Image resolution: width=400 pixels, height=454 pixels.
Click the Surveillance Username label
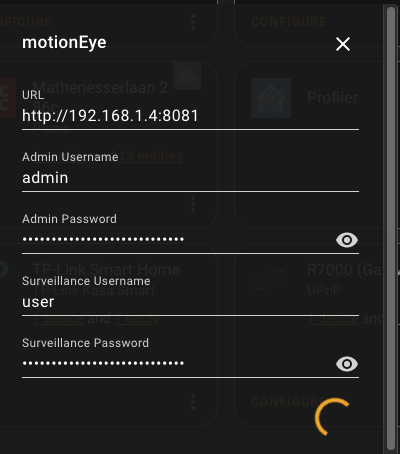click(86, 281)
